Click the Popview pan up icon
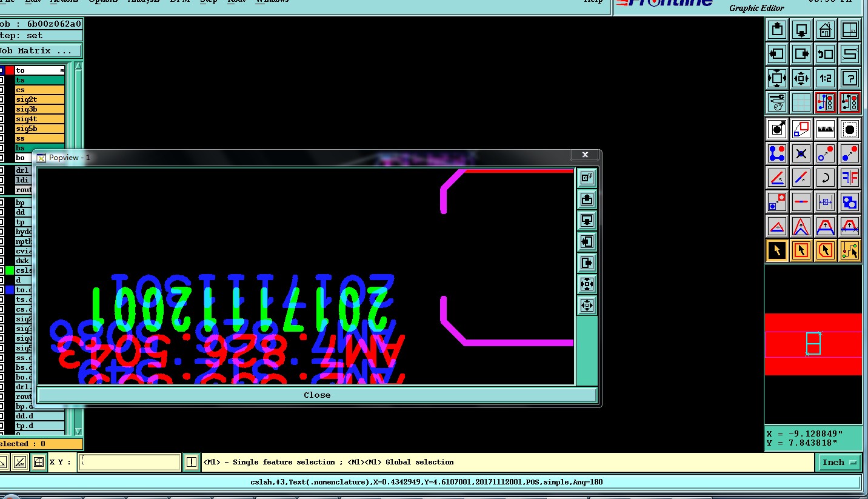 (587, 199)
